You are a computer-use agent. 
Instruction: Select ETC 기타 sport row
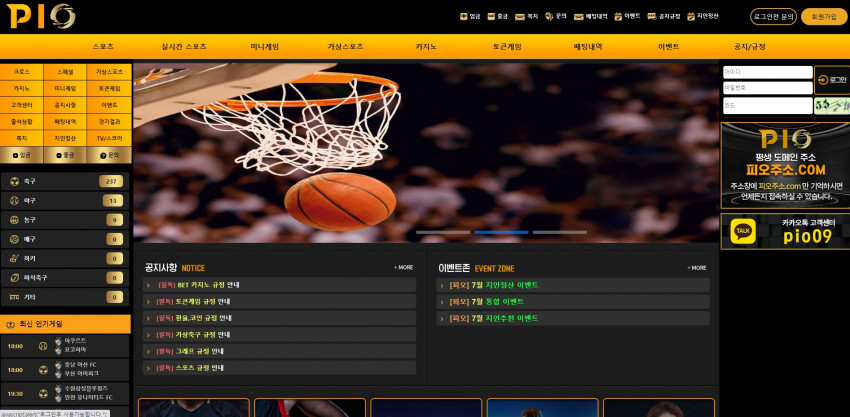(65, 297)
